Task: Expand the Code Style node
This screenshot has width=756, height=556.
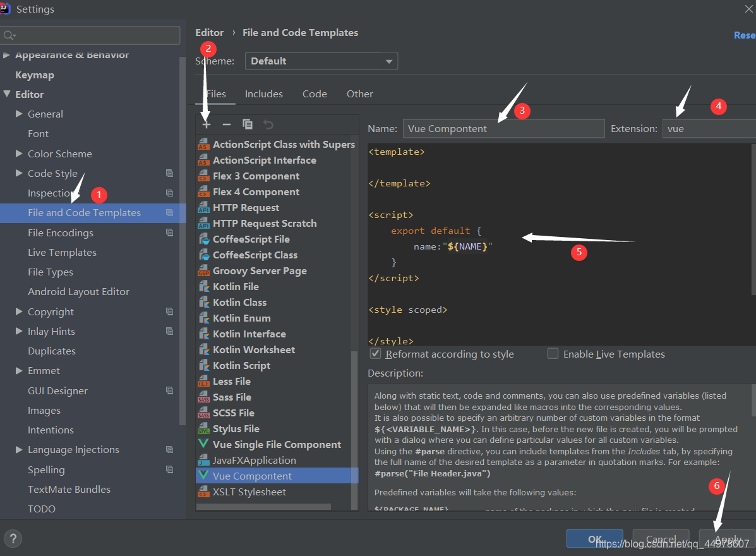Action: [x=19, y=173]
